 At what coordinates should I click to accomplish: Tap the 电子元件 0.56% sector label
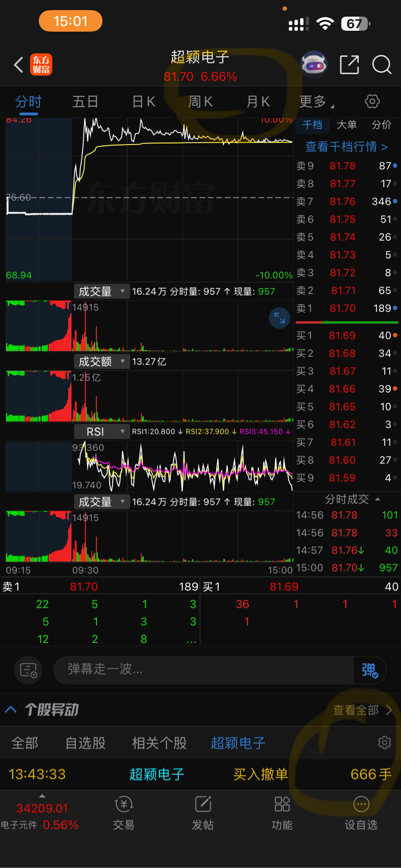[x=40, y=825]
